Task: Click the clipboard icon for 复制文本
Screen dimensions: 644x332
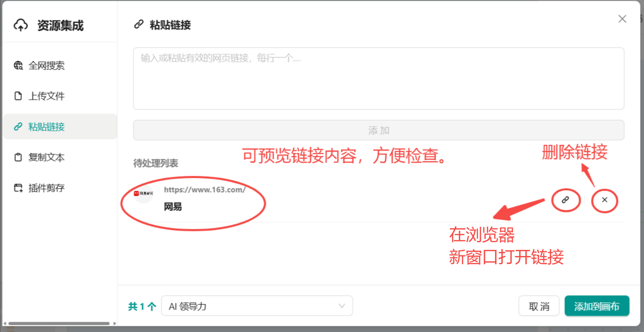Action: pos(19,157)
